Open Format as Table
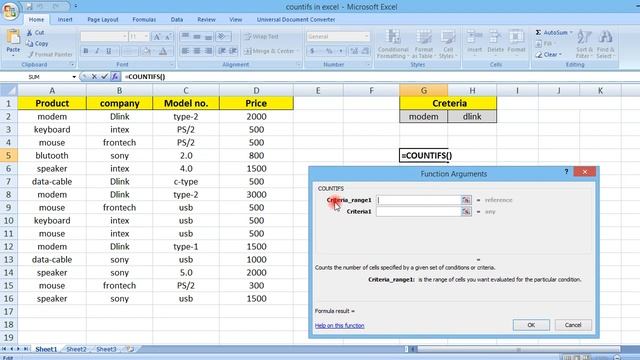Screen dimensions: 640x360 coord(424,44)
